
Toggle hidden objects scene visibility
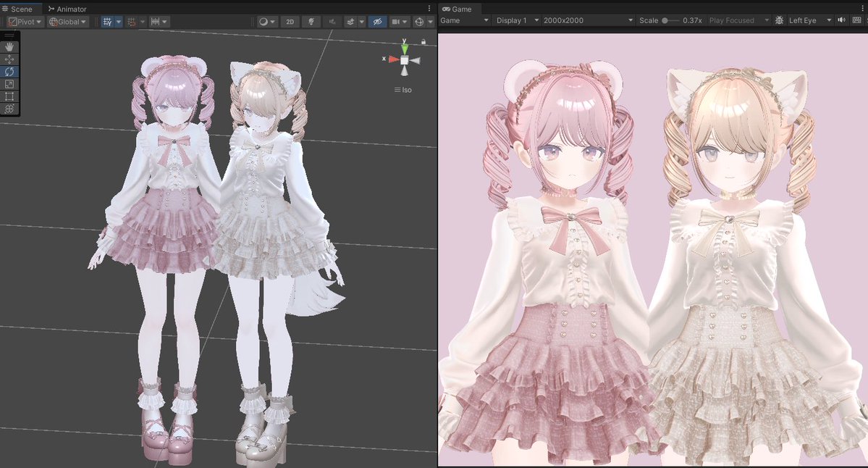(378, 22)
